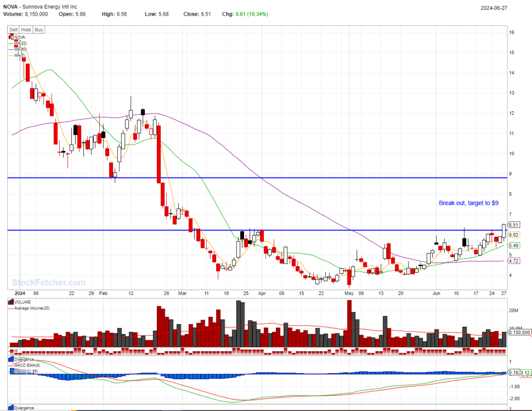Screen dimensions: 532x411
Task: Click the Buy button
Action: [x=39, y=30]
